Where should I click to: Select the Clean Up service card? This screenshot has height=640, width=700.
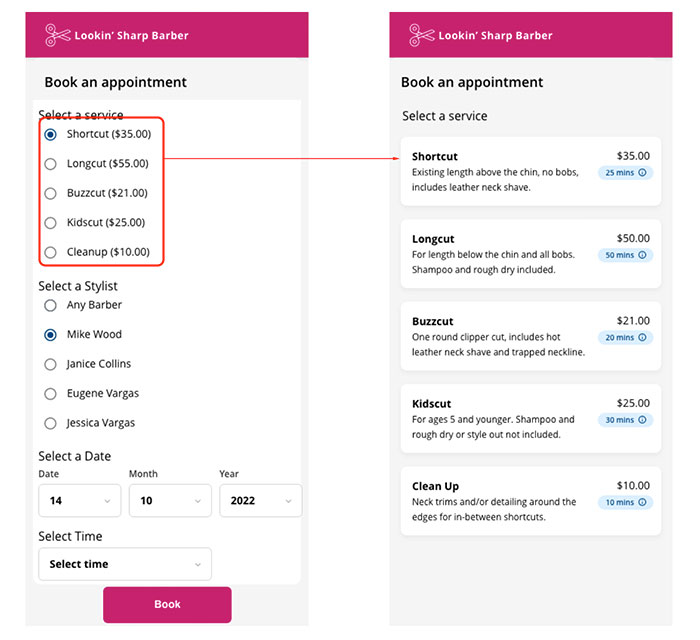click(531, 501)
